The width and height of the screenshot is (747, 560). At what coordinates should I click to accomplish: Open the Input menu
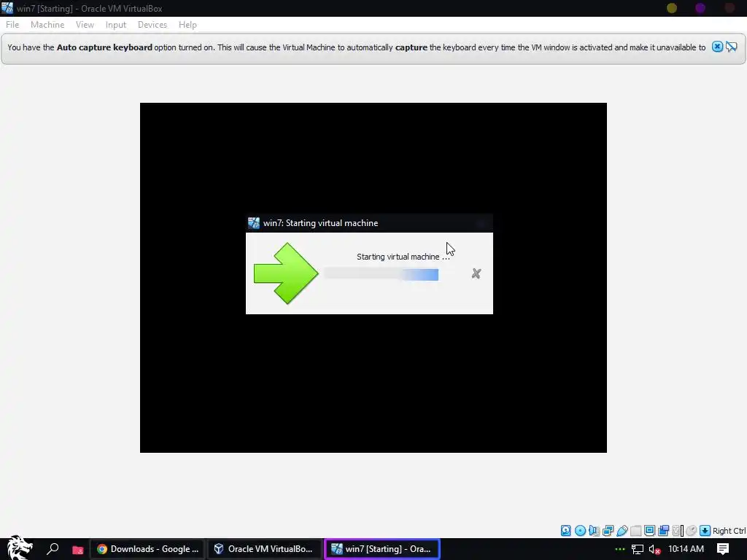click(116, 25)
